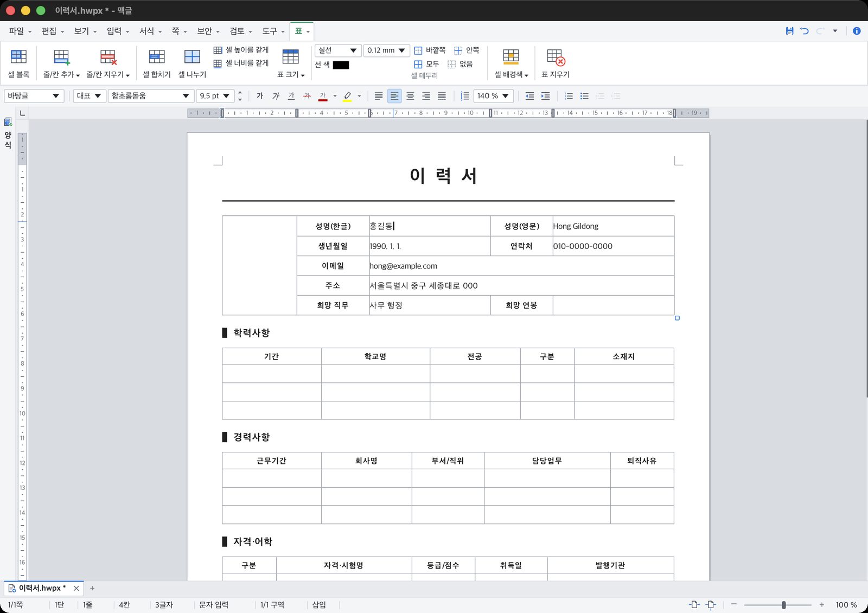Merge cells with 셀 합치기

157,63
